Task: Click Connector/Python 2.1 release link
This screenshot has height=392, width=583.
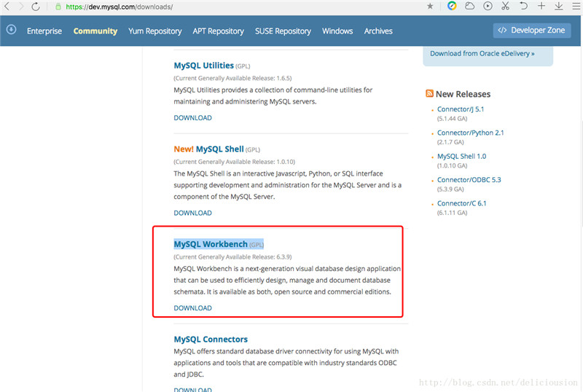Action: coord(470,133)
